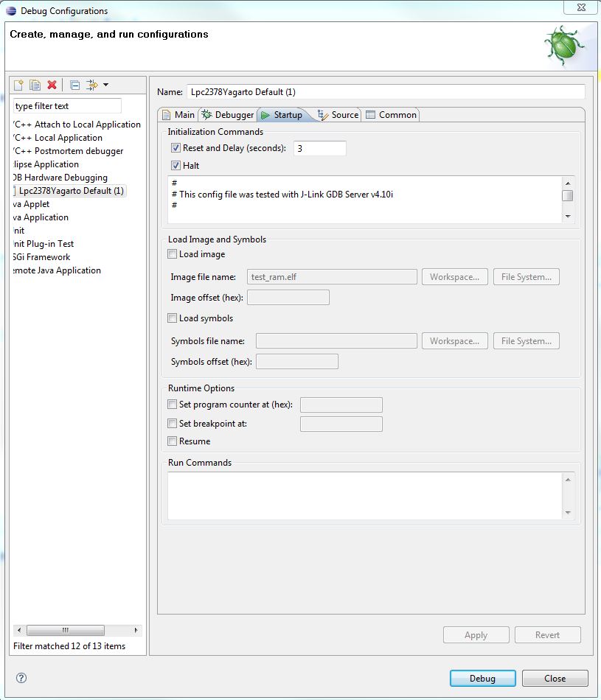Check Set breakpoint at option
The height and width of the screenshot is (700, 601).
click(172, 423)
